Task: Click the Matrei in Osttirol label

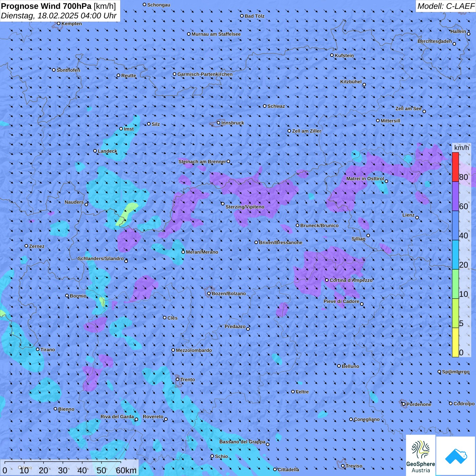Action: pyautogui.click(x=365, y=178)
